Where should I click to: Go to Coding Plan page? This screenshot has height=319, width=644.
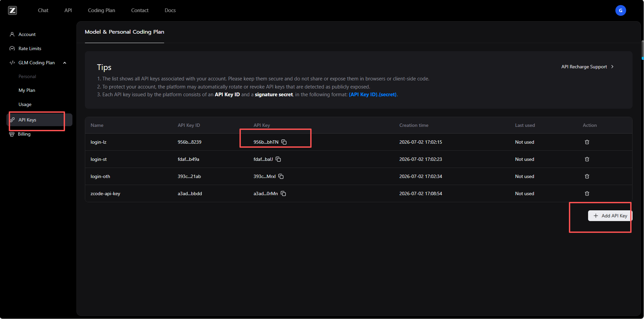point(101,10)
